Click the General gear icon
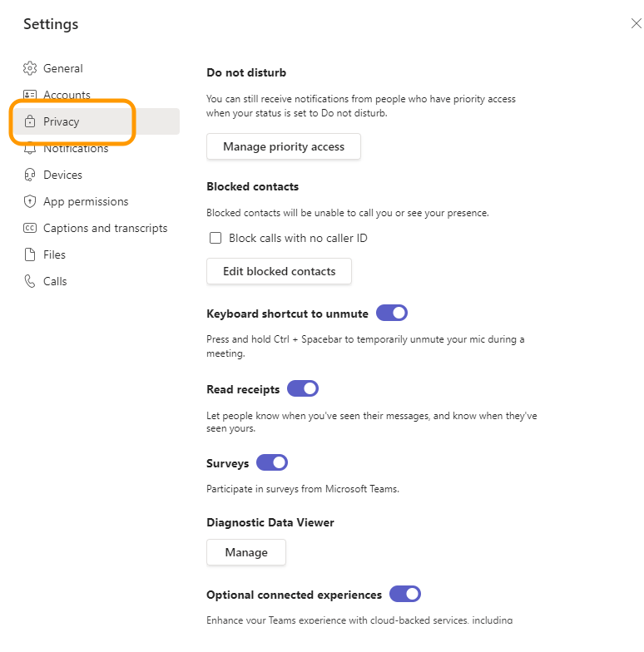The height and width of the screenshot is (652, 644). pyautogui.click(x=31, y=68)
